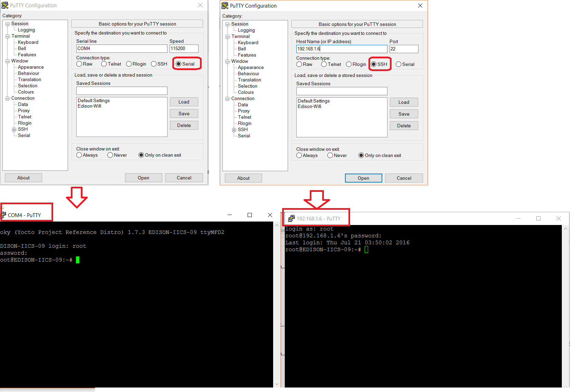Collapse Session tree node in left dialog
The height and width of the screenshot is (392, 576).
[7, 24]
